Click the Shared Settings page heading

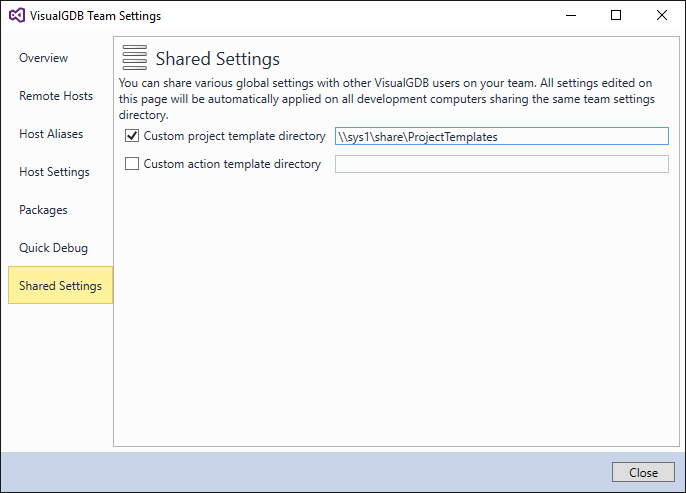click(218, 59)
